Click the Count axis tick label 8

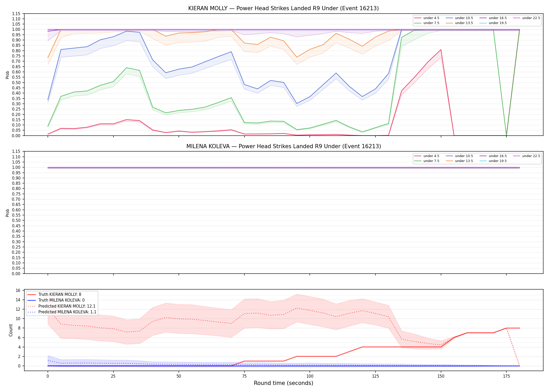pos(19,328)
